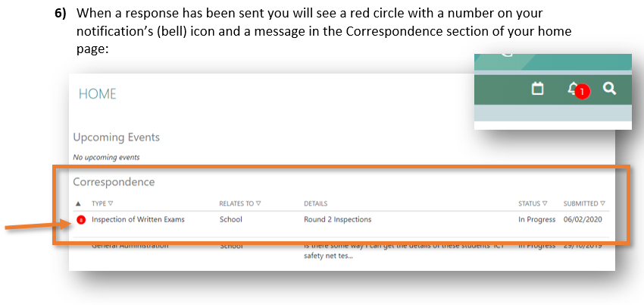This screenshot has width=644, height=305.
Task: Open the TYPE column filter
Action: pyautogui.click(x=110, y=203)
